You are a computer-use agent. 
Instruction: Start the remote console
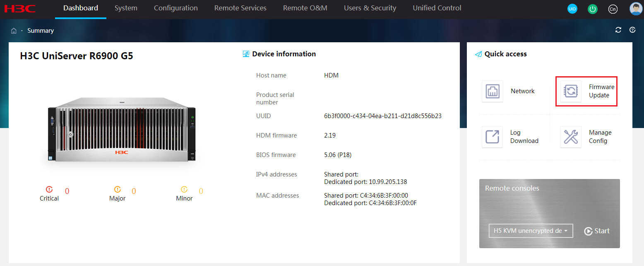coord(597,231)
